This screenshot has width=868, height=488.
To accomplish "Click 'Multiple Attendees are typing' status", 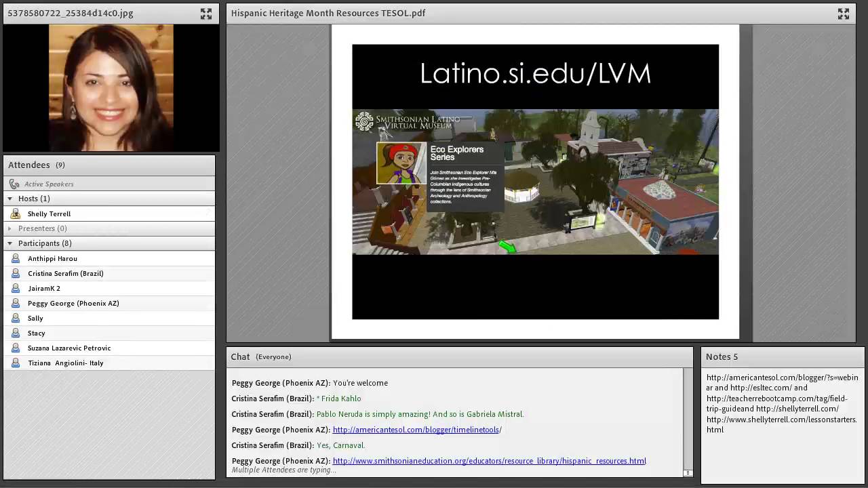I will tap(283, 470).
